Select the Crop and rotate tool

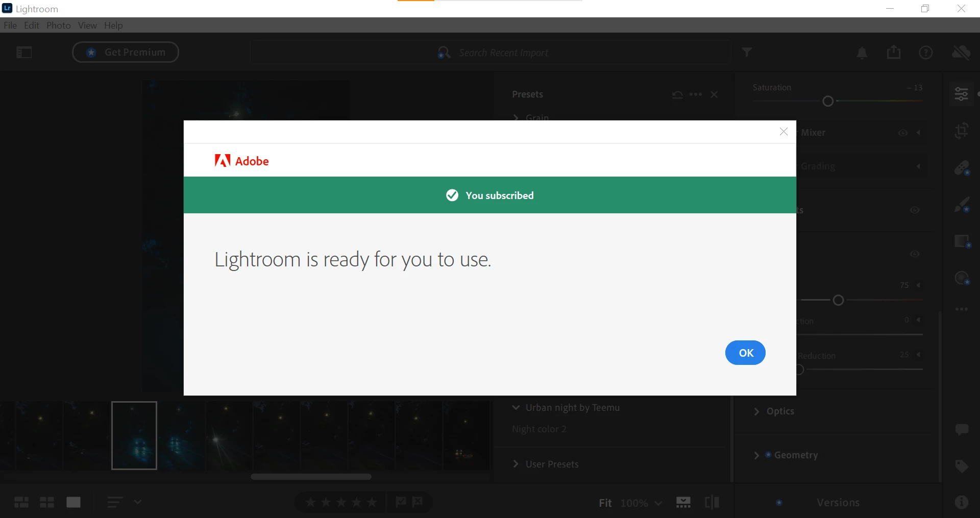(x=962, y=131)
